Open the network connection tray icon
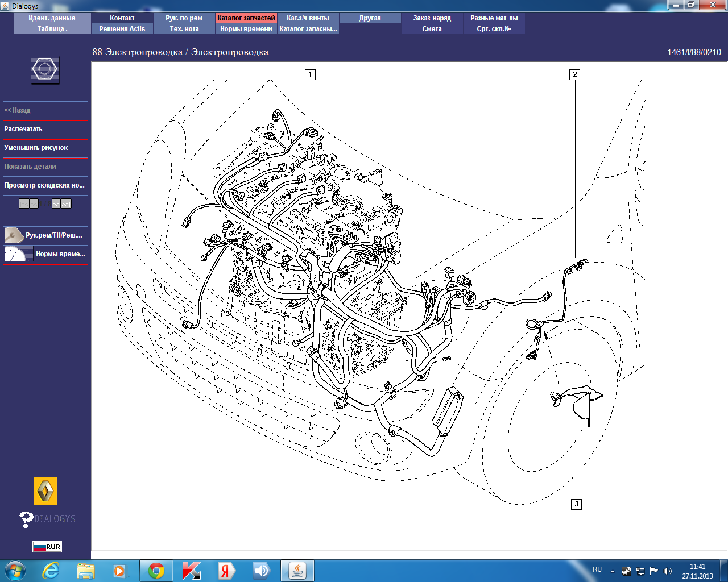 pos(640,571)
